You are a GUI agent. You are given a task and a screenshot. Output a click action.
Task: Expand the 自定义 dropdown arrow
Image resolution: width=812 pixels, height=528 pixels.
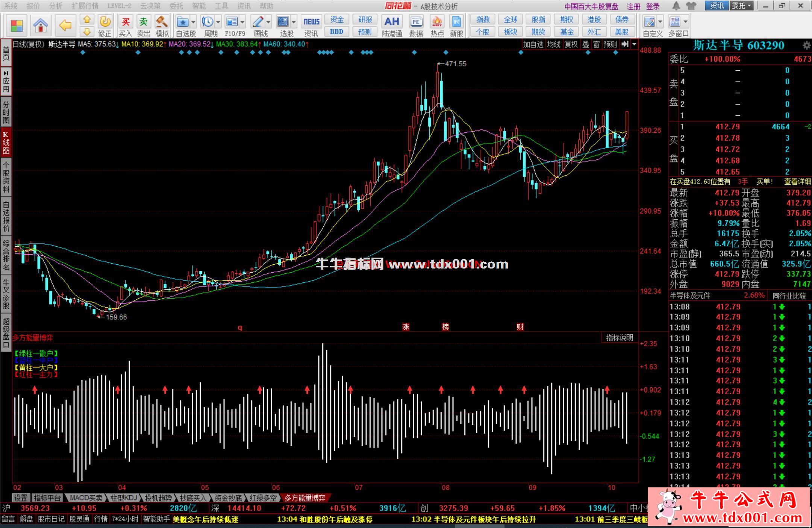coord(661,22)
